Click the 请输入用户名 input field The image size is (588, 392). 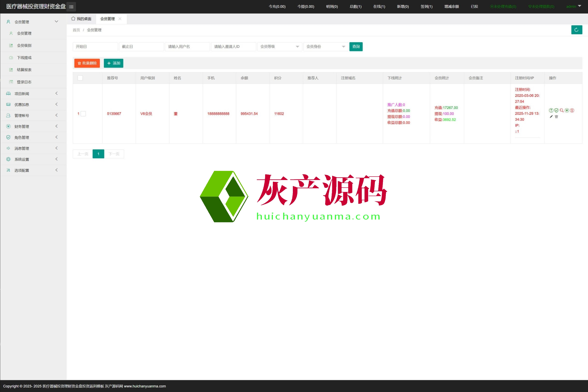(187, 46)
